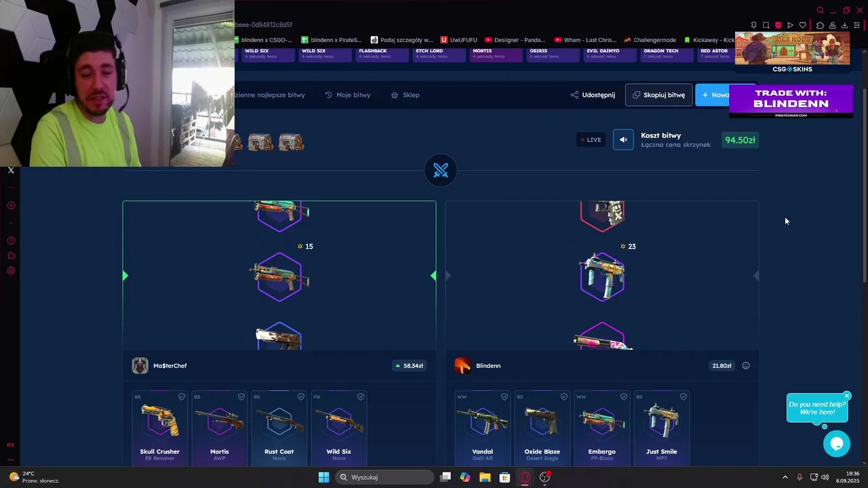
Task: Click the browser snapshot icon
Action: [x=766, y=25]
